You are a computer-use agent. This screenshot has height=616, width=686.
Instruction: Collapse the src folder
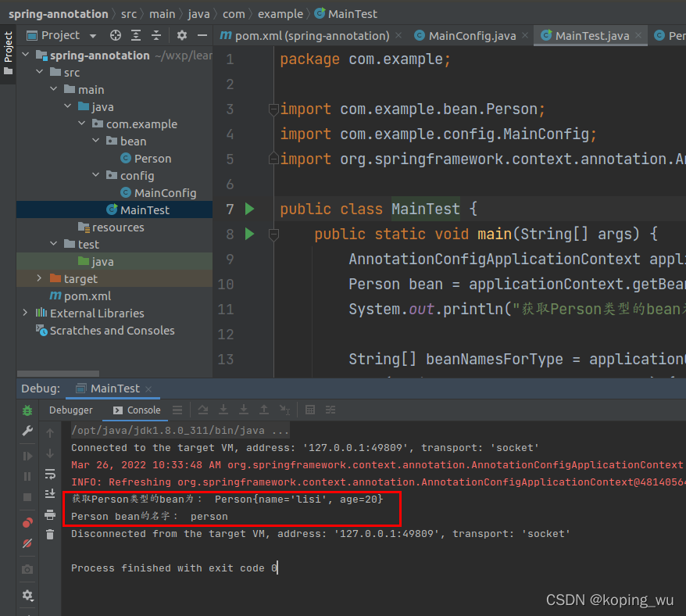(x=39, y=72)
